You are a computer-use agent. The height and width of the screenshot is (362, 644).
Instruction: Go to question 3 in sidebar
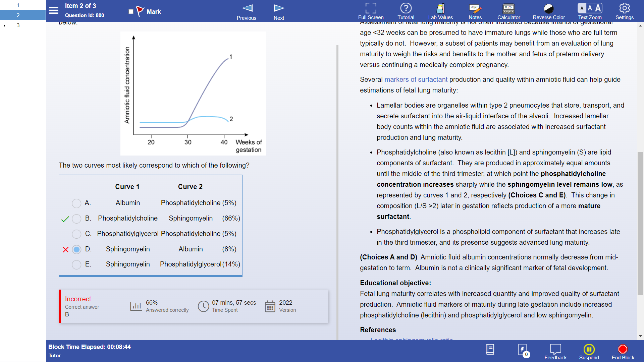[18, 25]
